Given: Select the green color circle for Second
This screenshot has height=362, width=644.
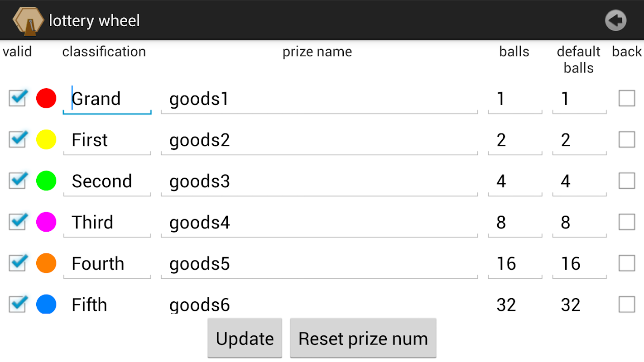Looking at the screenshot, I should pos(46,181).
